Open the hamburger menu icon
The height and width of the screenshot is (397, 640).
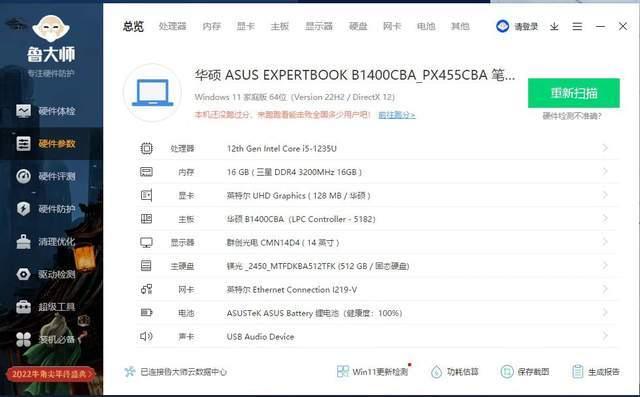577,27
